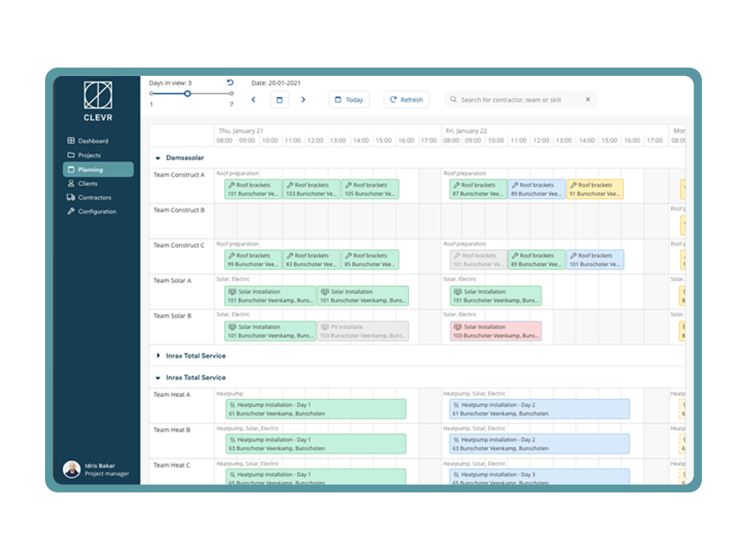
Task: Click the Team Construct C row label
Action: click(x=179, y=245)
